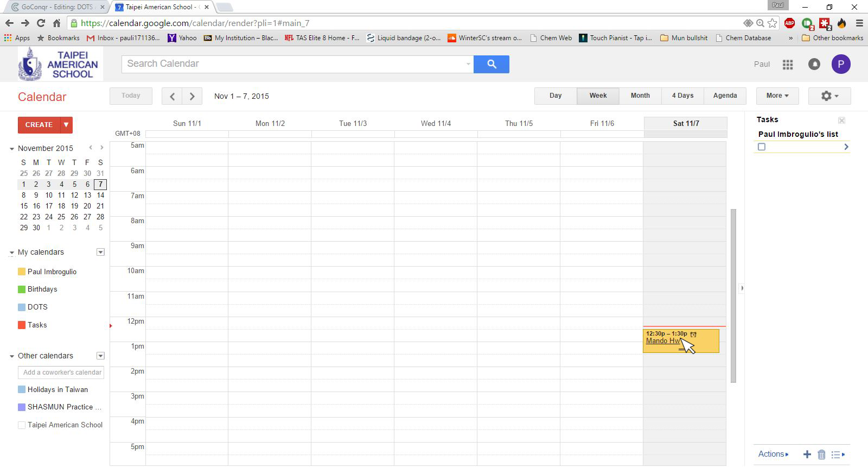Click the blue search magnifier button
868x467 pixels.
491,64
